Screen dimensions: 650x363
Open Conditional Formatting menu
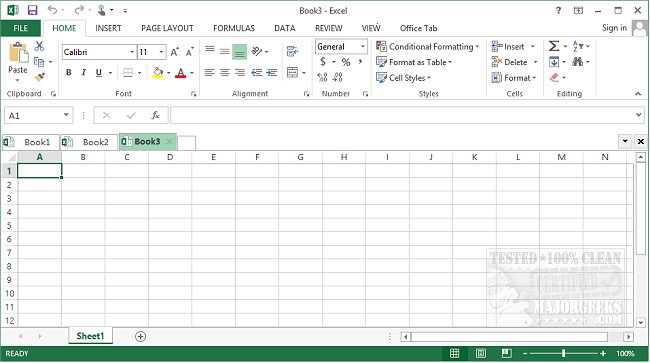[427, 46]
